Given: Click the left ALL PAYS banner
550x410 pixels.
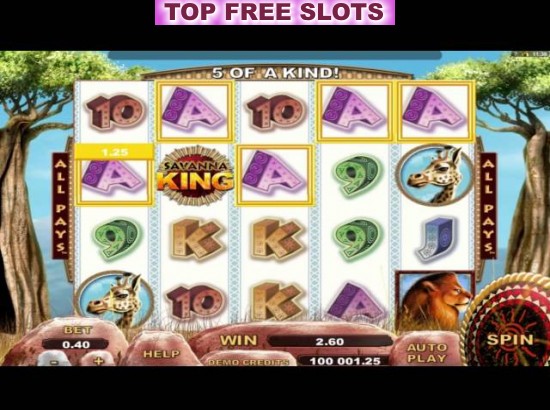Looking at the screenshot, I should 60,206.
